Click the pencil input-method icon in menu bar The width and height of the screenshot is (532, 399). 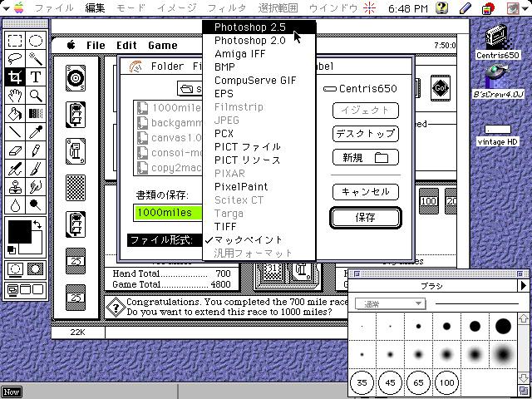tap(467, 7)
